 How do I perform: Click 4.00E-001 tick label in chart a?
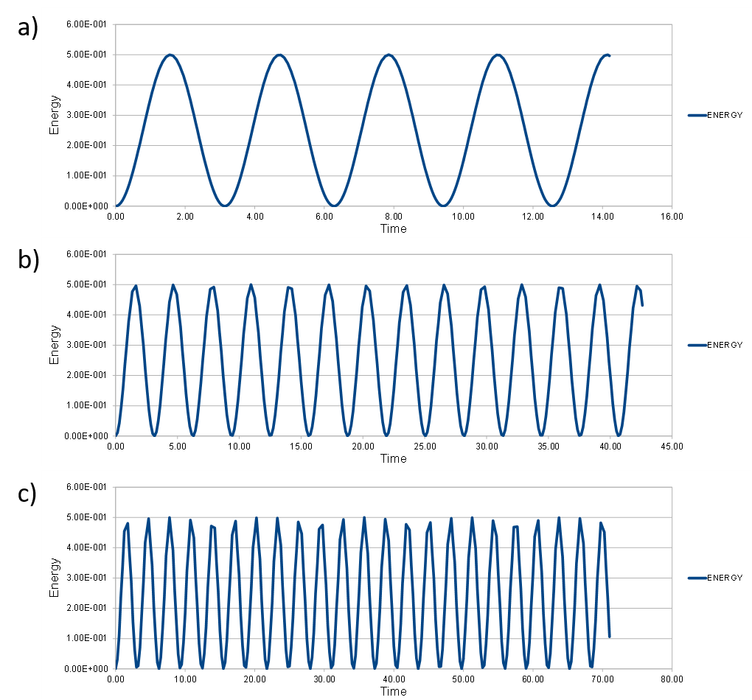pyautogui.click(x=86, y=85)
